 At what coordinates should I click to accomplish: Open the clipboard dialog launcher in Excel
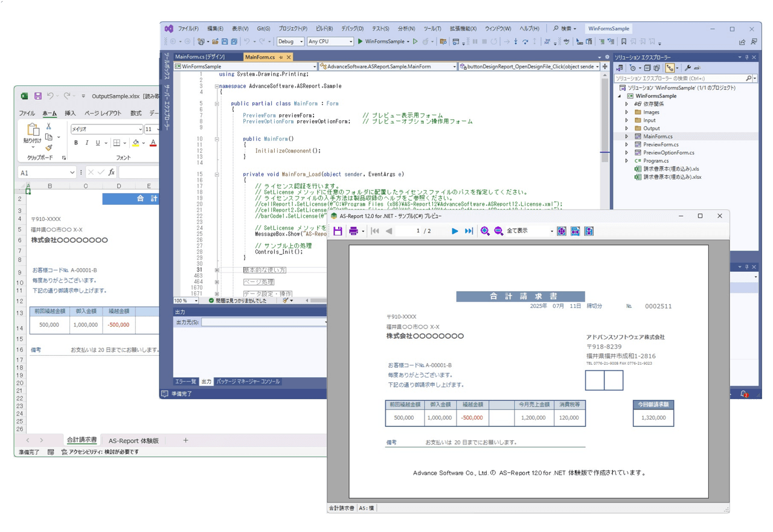click(x=63, y=158)
